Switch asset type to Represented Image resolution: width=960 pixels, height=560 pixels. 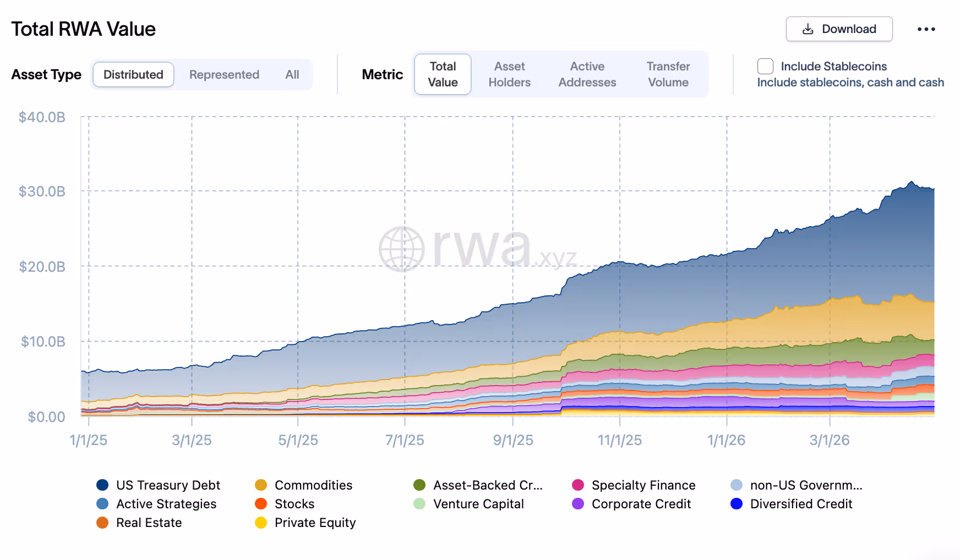pos(224,74)
